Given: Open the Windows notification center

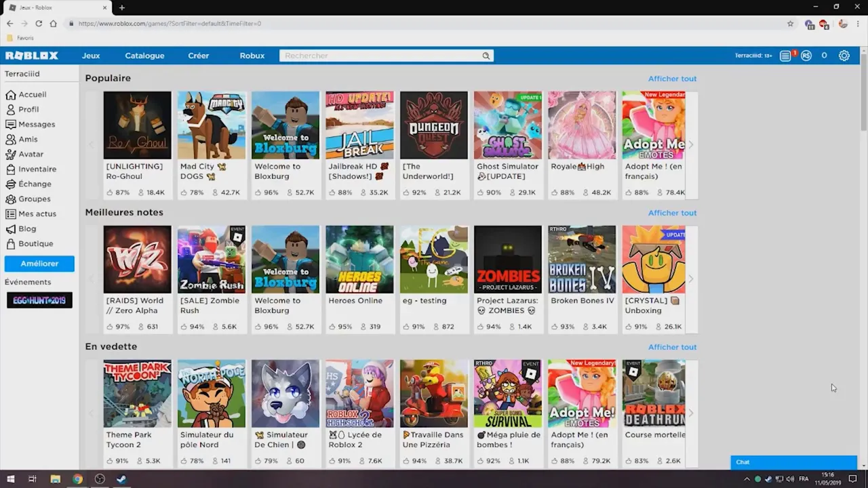Looking at the screenshot, I should point(853,479).
